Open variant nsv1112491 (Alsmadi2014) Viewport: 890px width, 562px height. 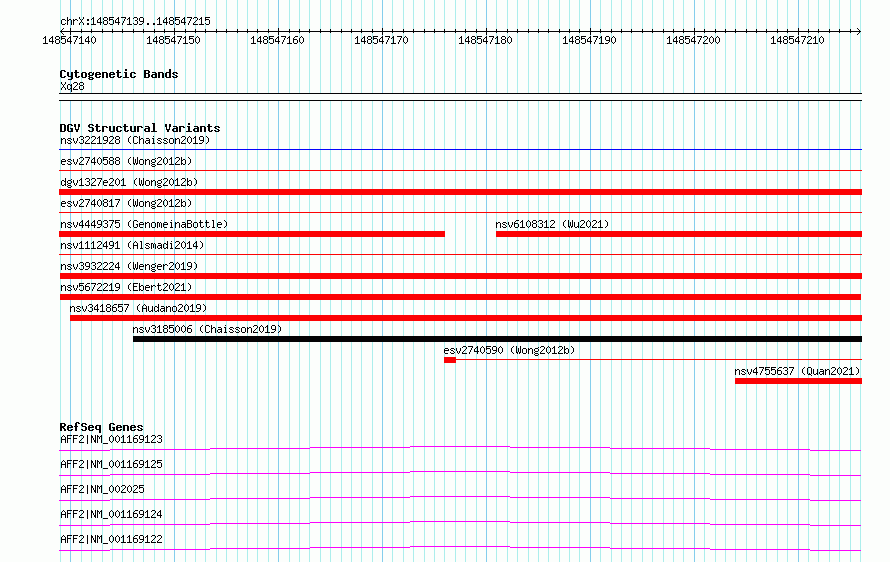pyautogui.click(x=132, y=245)
